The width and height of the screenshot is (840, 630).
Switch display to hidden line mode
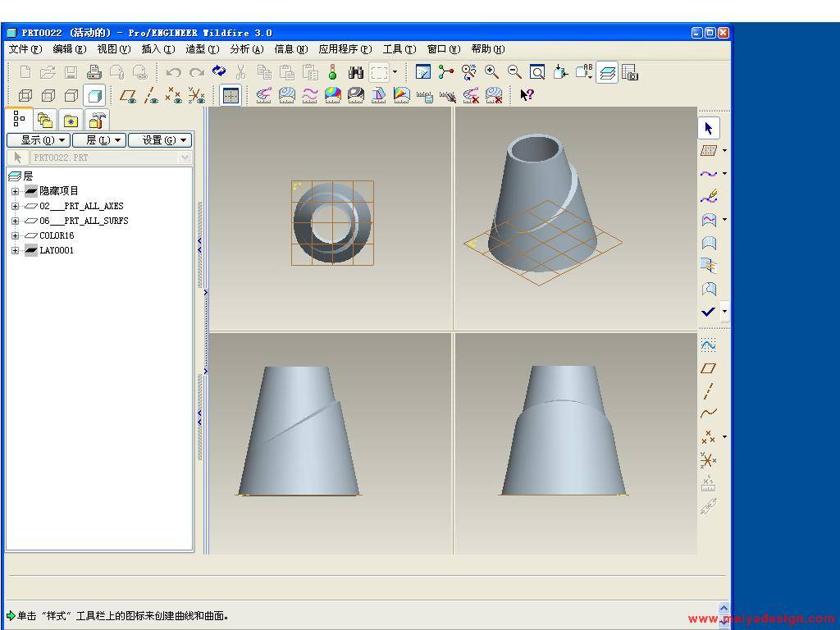48,96
